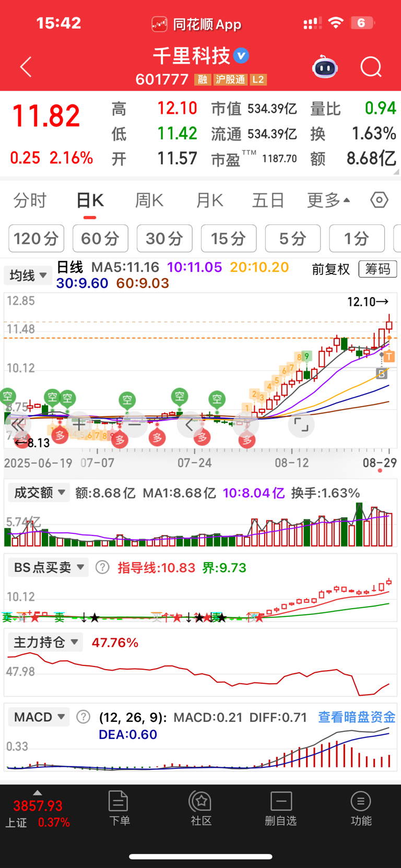
Task: Open MACD help question-mark icon
Action: coord(83,717)
